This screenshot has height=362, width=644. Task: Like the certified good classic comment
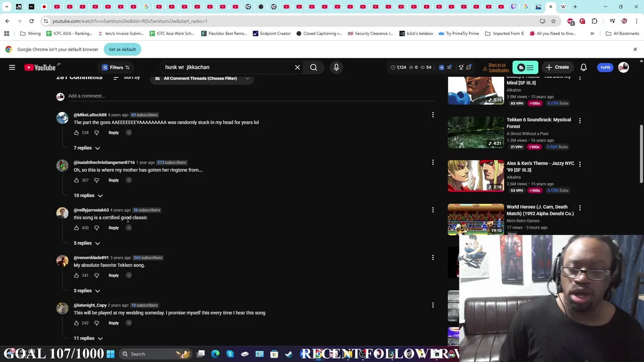pos(76,228)
